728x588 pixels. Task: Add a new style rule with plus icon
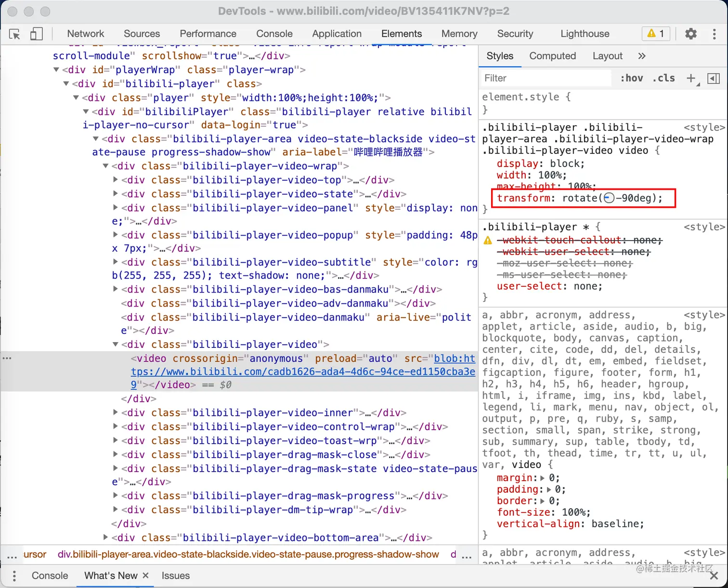coord(691,78)
